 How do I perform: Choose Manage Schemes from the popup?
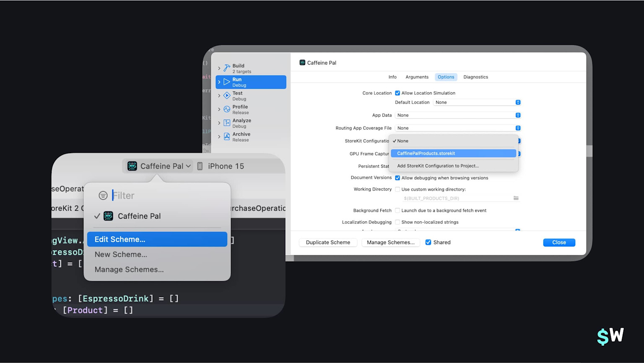[x=157, y=269]
